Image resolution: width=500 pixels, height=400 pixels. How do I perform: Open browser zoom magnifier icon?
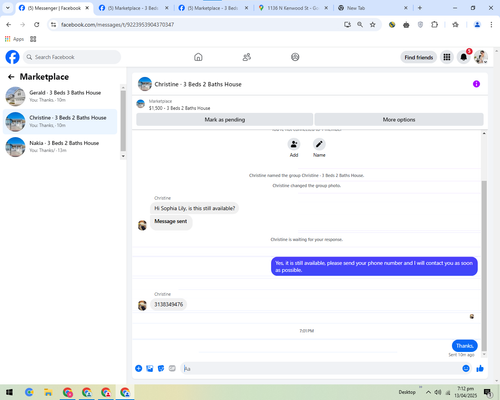point(360,24)
